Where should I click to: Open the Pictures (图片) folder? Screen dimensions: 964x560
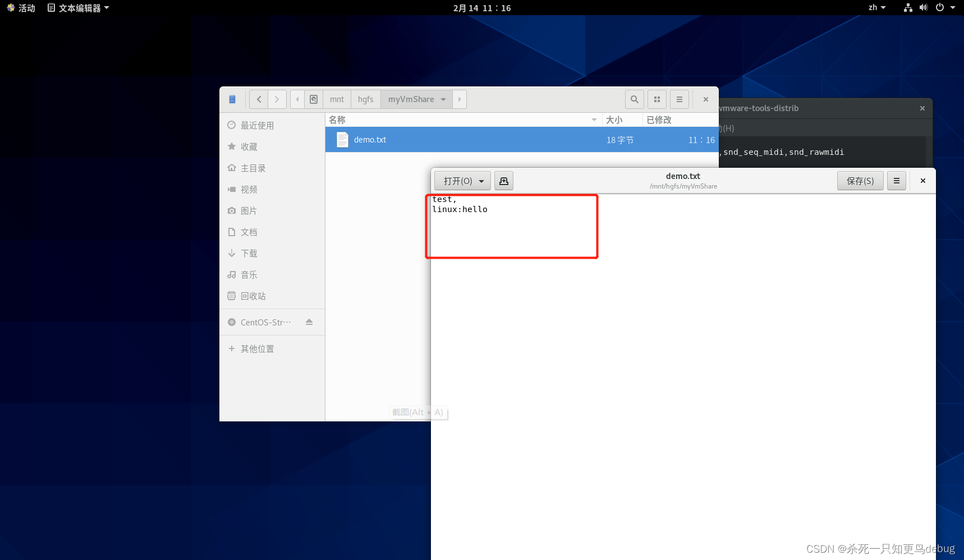272,211
